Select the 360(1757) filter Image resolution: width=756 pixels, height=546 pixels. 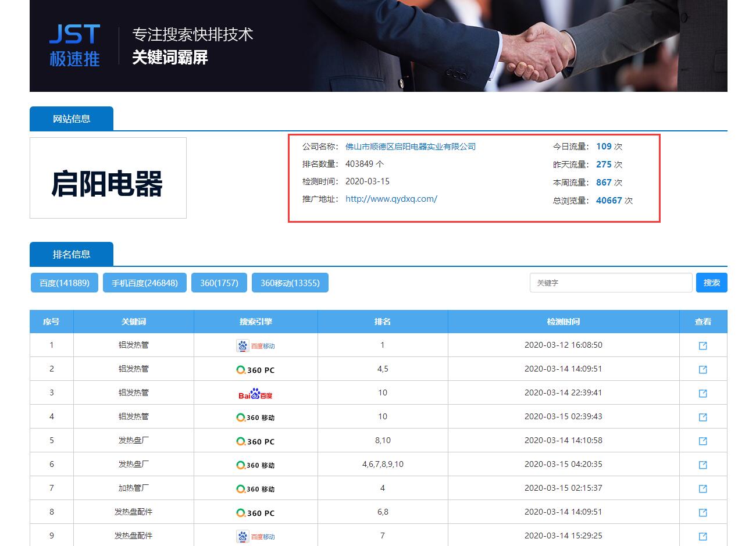[x=219, y=283]
